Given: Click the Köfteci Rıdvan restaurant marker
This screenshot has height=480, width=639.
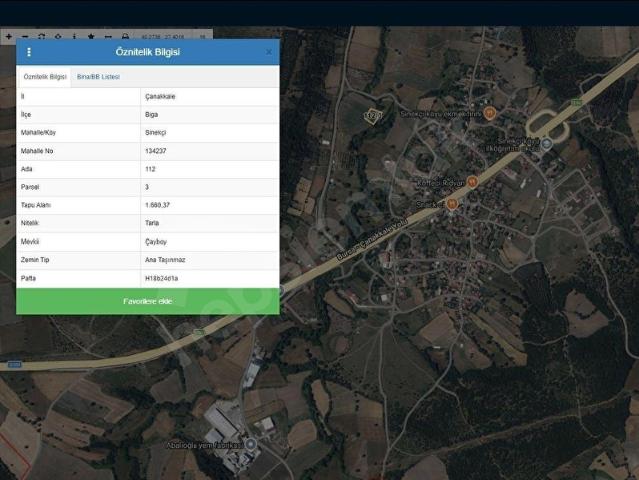Looking at the screenshot, I should [472, 182].
